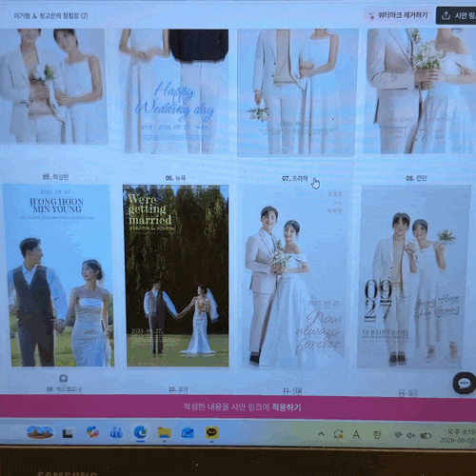Screen dimensions: 476x476
Task: Click the 워터마크 제거하기 button
Action: tap(399, 15)
